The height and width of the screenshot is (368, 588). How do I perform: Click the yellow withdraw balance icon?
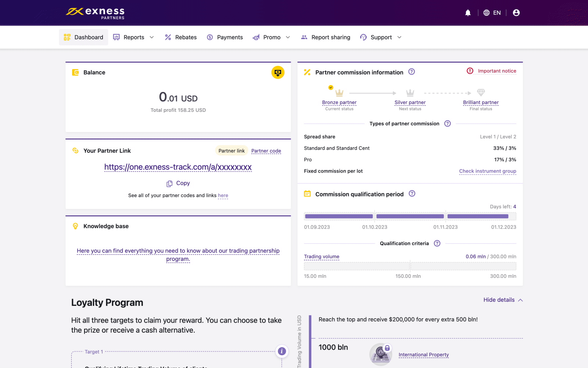(278, 72)
